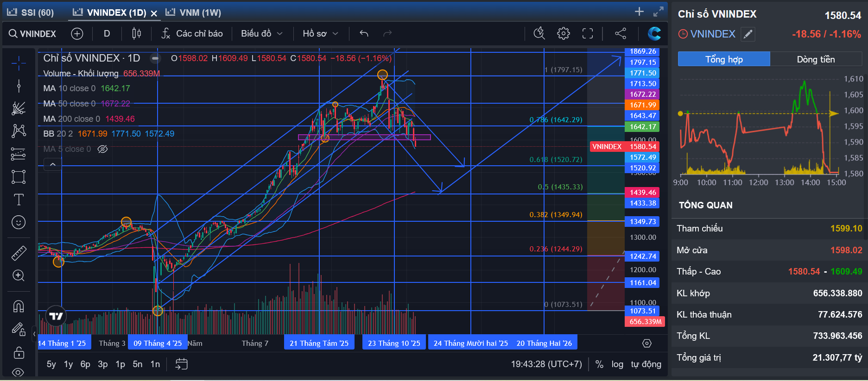The width and height of the screenshot is (868, 381).
Task: Add a compare symbol with plus circle
Action: tap(77, 34)
